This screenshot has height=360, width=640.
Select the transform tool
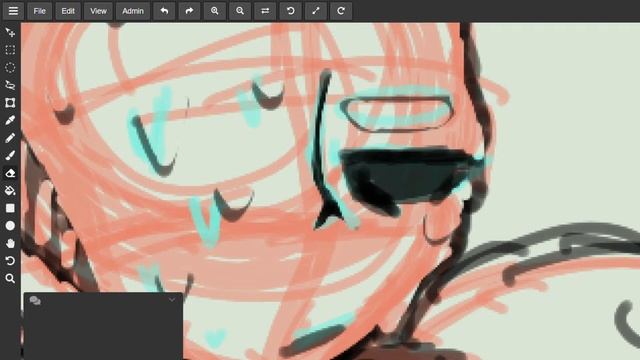10,102
